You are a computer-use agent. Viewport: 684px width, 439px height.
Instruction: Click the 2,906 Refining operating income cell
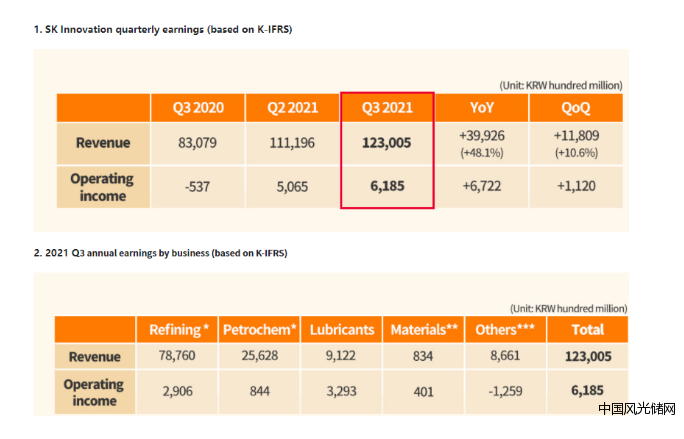pos(177,391)
